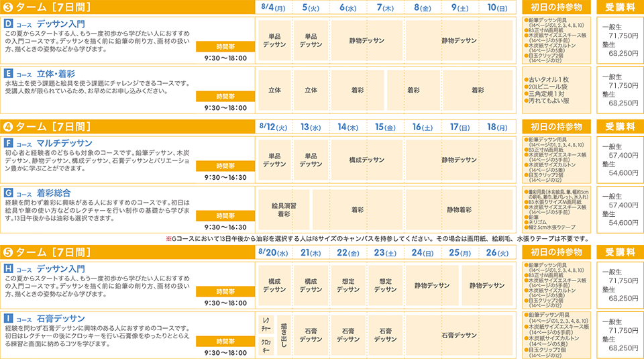Click I course クロッキー cell
The image size is (644, 359).
[x=266, y=346]
